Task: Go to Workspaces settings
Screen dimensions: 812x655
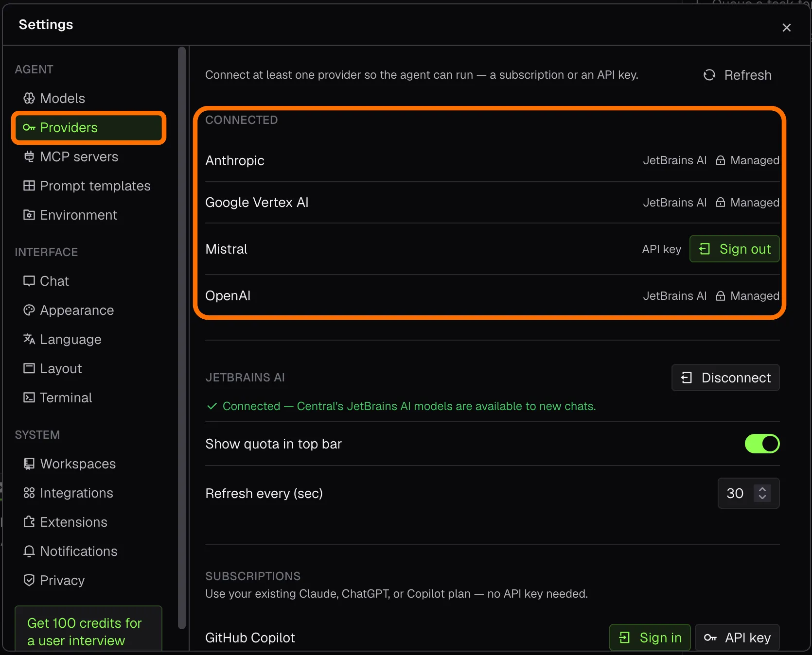Action: click(88, 464)
